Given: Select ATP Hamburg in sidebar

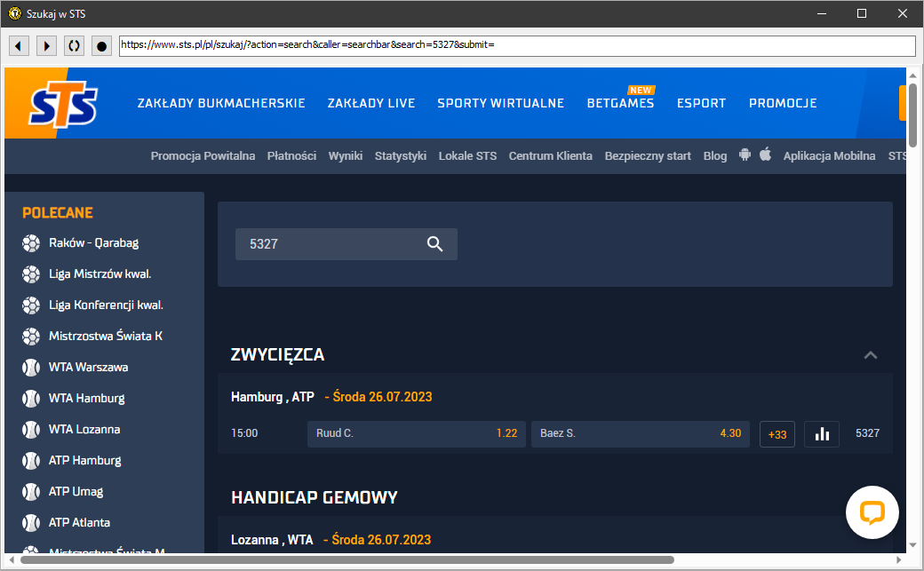Looking at the screenshot, I should 84,460.
